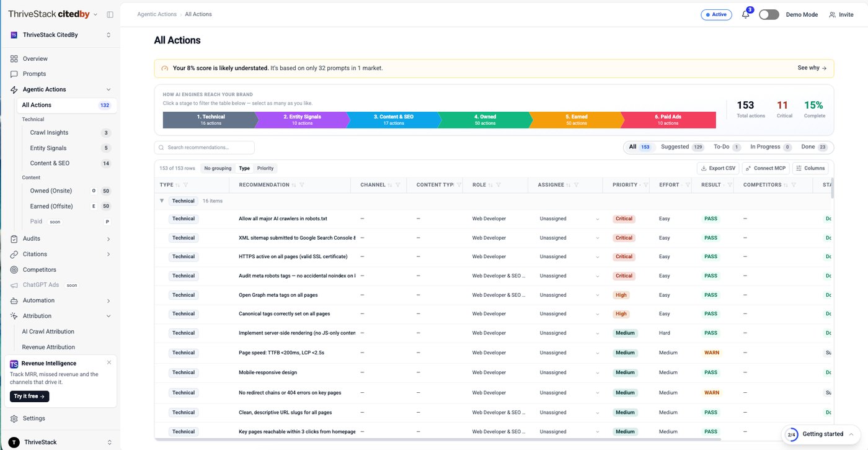This screenshot has height=450, width=868.
Task: Close the Revenue Intelligence promo card
Action: (109, 362)
